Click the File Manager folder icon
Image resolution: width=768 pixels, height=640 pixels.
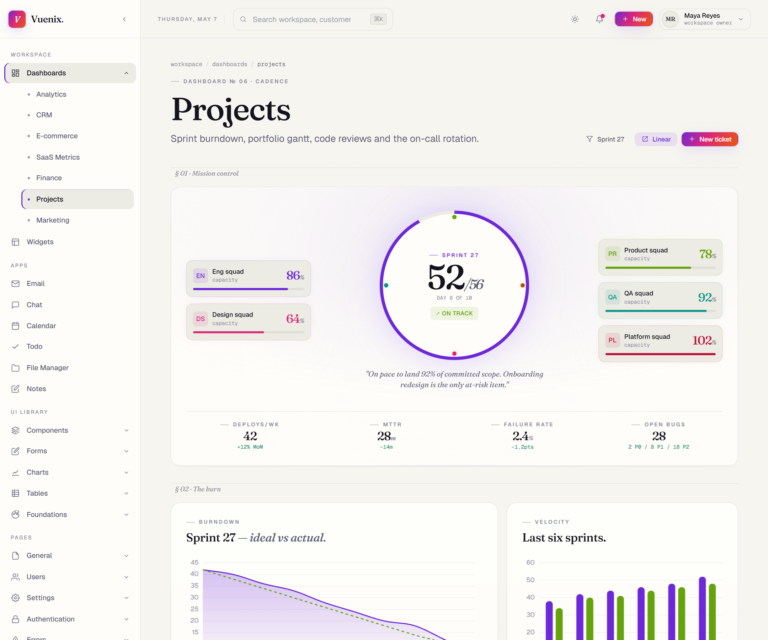point(15,368)
